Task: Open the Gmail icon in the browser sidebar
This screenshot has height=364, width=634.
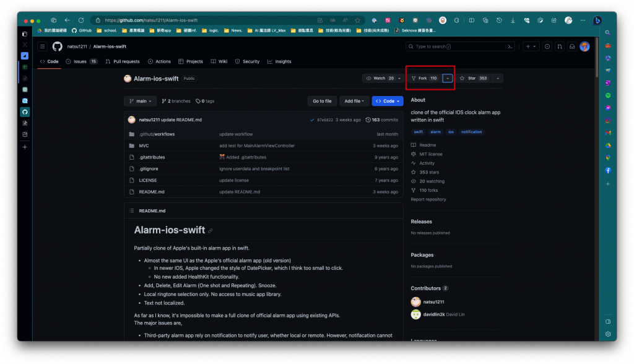Action: (x=608, y=132)
